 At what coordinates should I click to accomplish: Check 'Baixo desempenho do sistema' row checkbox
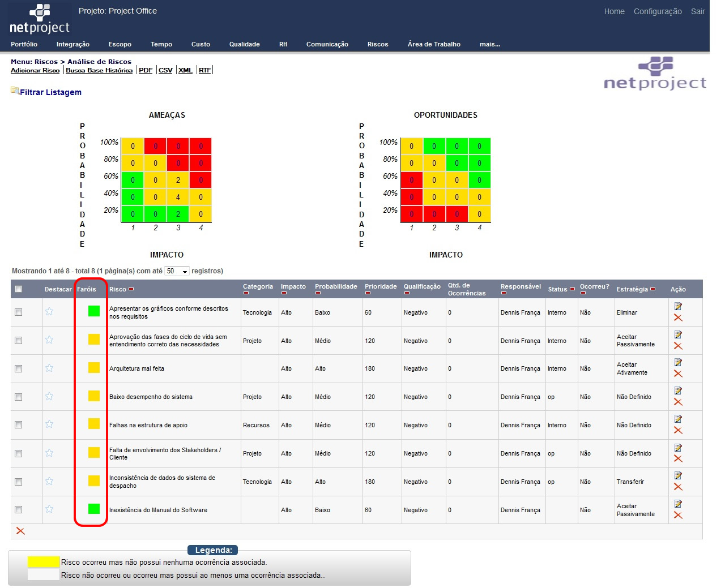(18, 397)
